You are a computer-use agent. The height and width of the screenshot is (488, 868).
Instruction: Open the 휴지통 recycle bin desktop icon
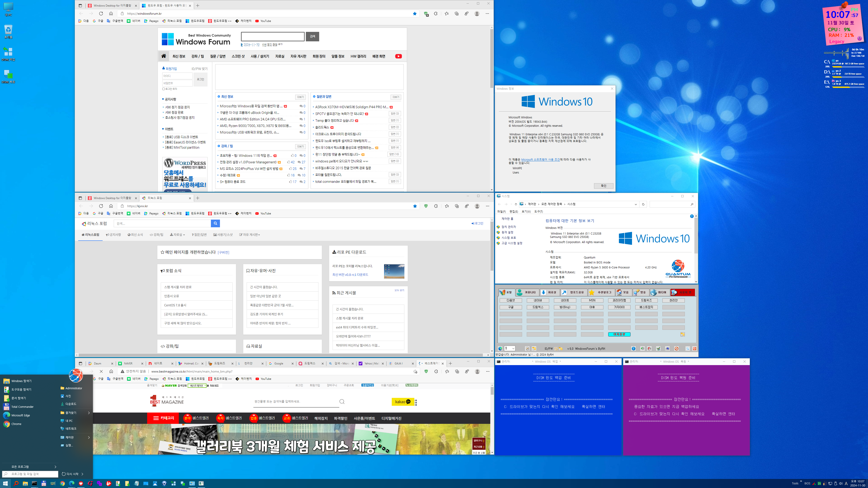click(x=8, y=32)
